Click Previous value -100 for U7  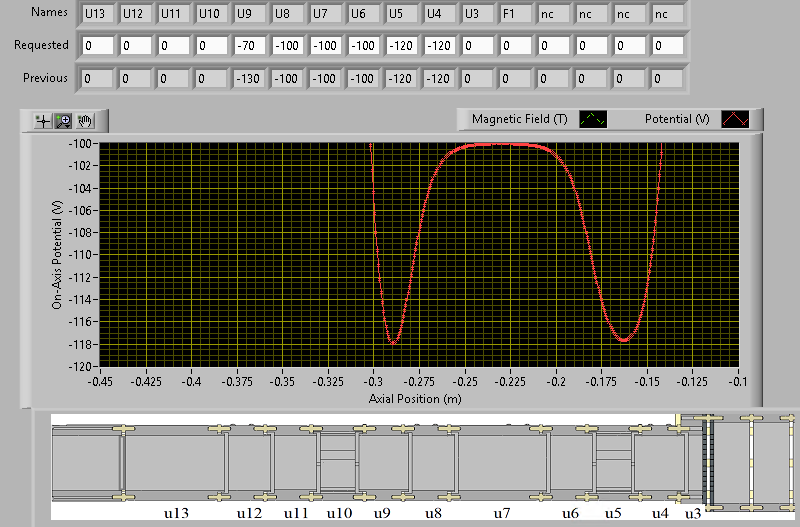[x=325, y=79]
